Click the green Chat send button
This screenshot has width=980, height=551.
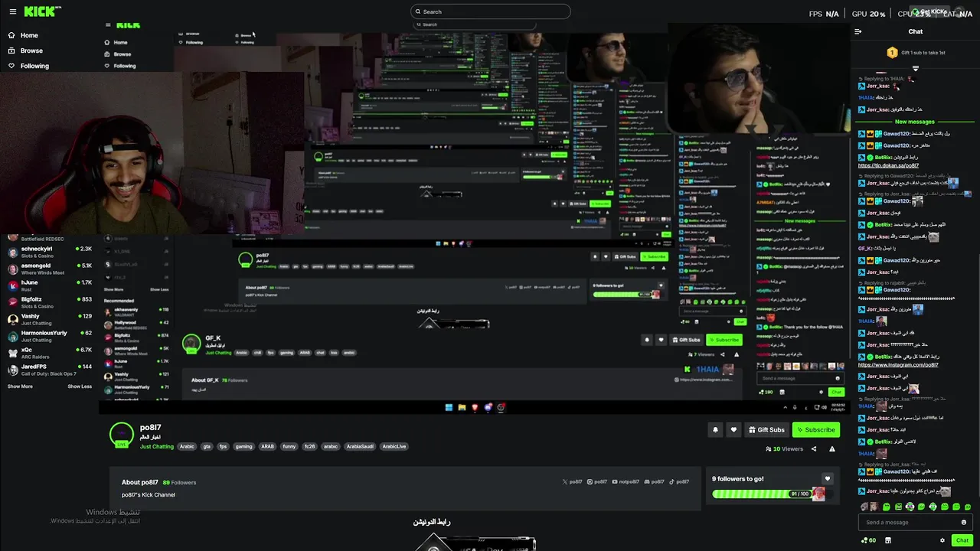point(962,540)
